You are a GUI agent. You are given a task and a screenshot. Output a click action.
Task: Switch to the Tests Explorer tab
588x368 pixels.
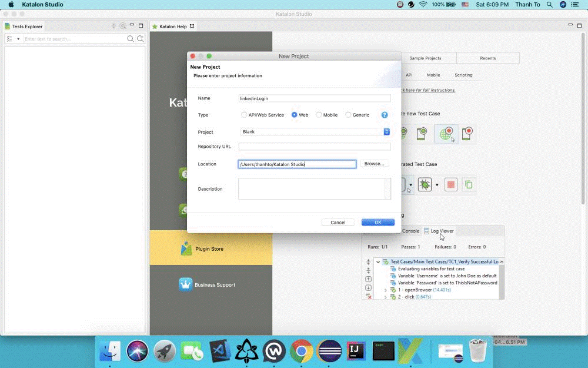pyautogui.click(x=24, y=26)
